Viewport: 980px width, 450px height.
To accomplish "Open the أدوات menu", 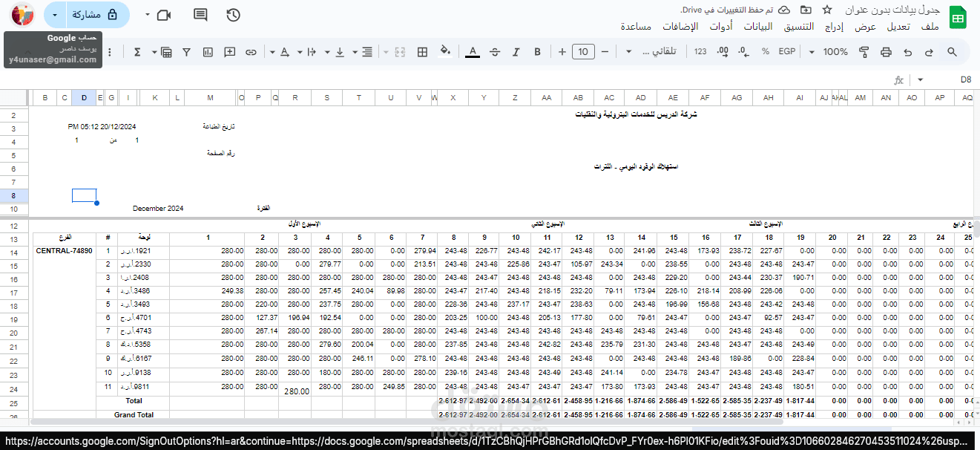I will click(x=721, y=27).
